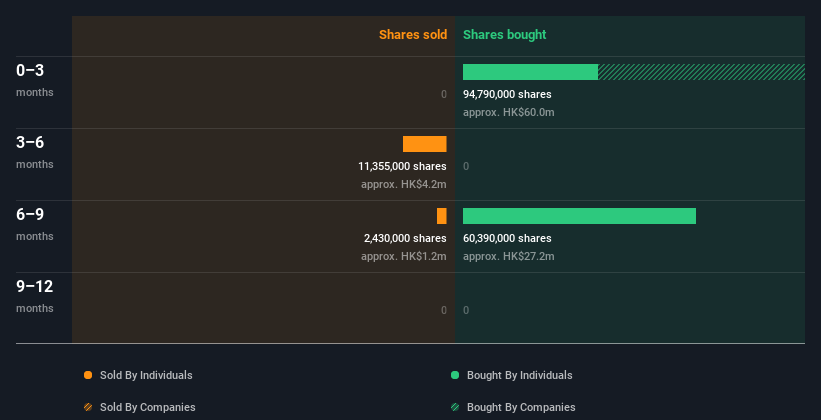The image size is (821, 420).
Task: Click the approx. HK$4.2m text
Action: tap(404, 184)
